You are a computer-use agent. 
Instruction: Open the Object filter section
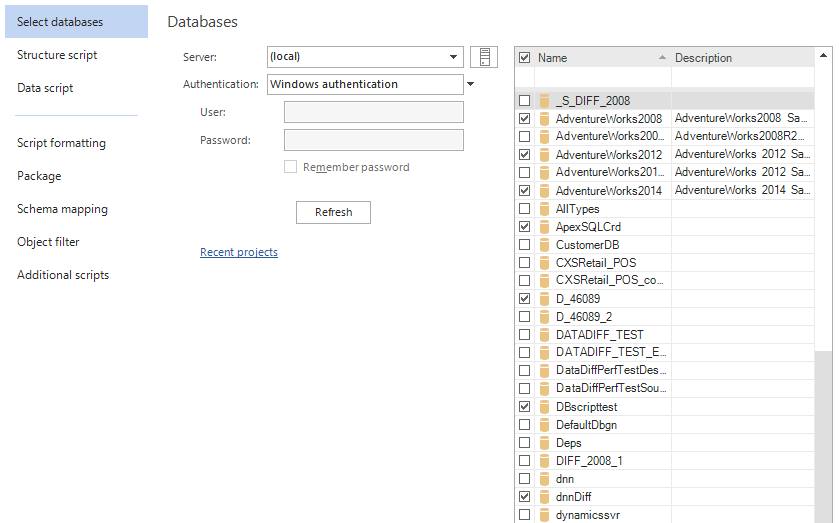[48, 242]
